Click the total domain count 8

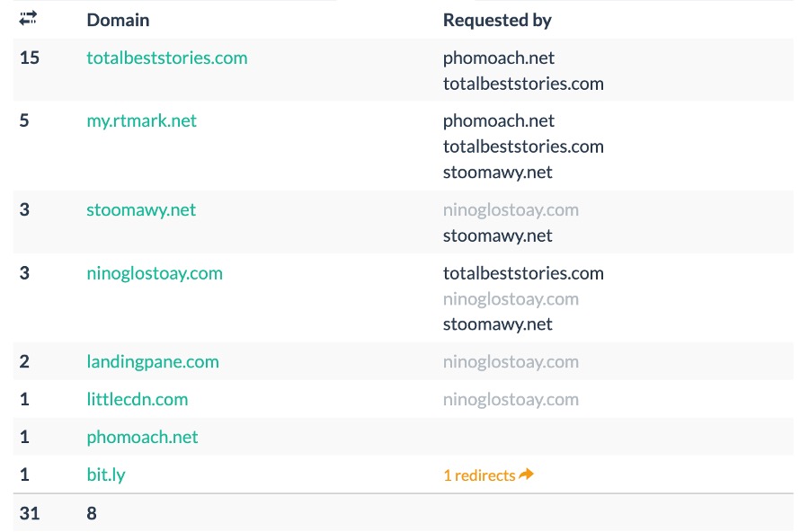click(x=92, y=514)
